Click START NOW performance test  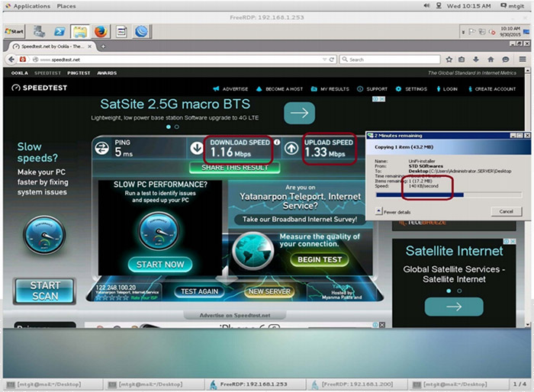tap(160, 265)
